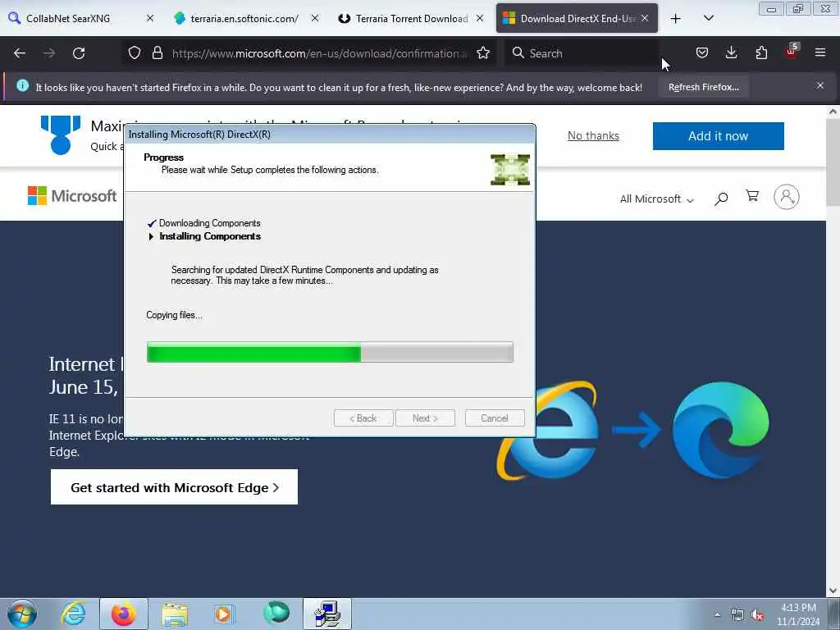Close the softonic tab
The image size is (840, 630).
point(315,18)
